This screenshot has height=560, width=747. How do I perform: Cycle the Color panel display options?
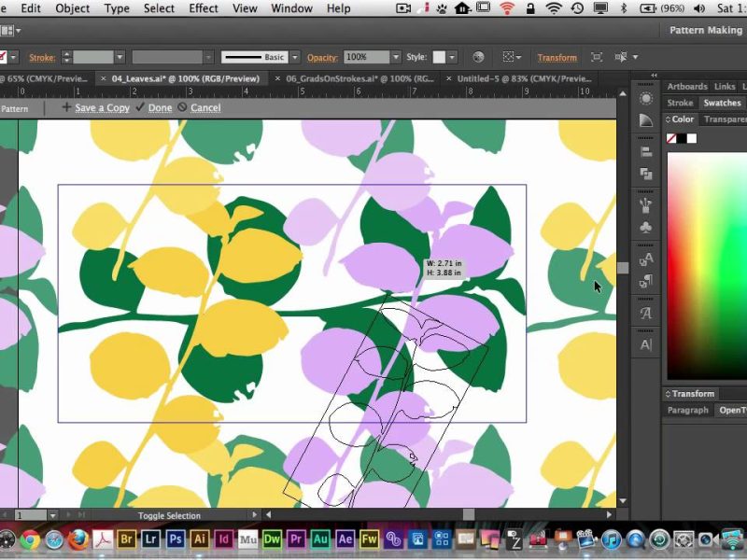coord(668,119)
